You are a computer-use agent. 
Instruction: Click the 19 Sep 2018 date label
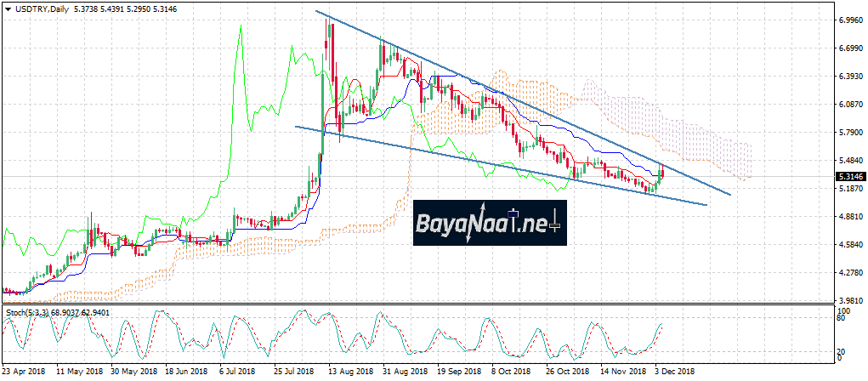[457, 372]
